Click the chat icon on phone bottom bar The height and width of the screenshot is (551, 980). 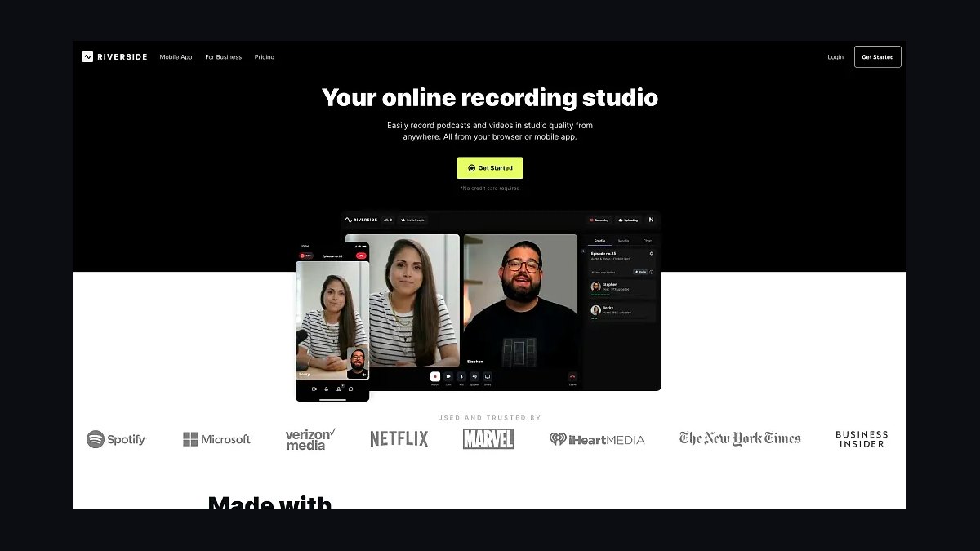click(x=350, y=389)
